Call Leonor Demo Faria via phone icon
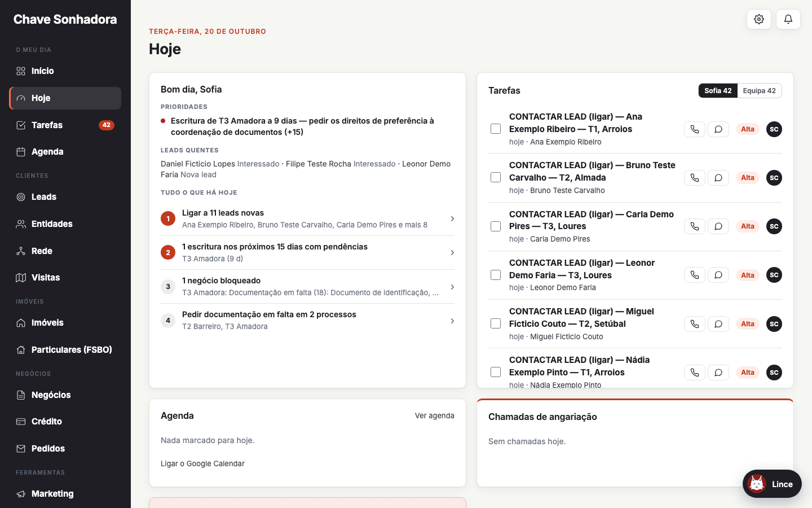This screenshot has height=508, width=812. pos(695,275)
